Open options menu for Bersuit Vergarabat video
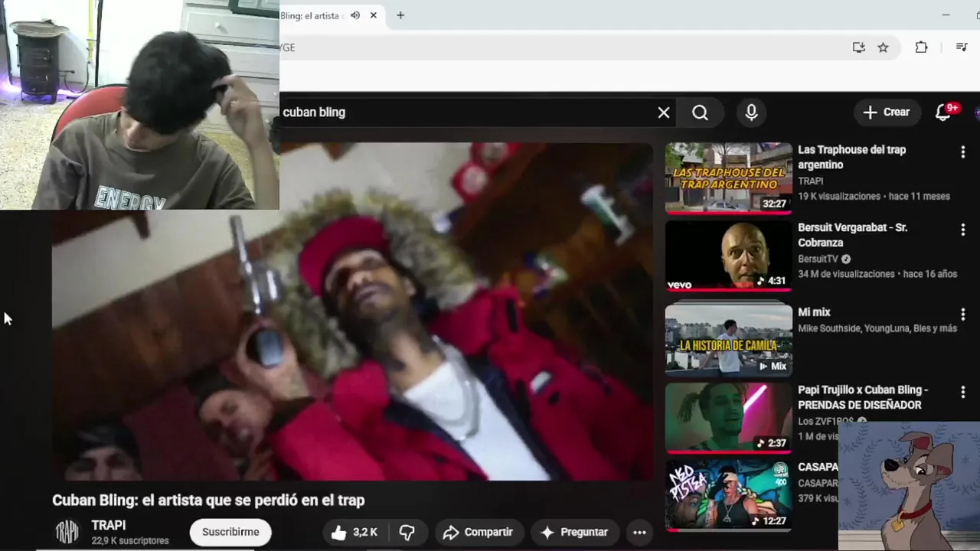The width and height of the screenshot is (980, 551). point(963,230)
